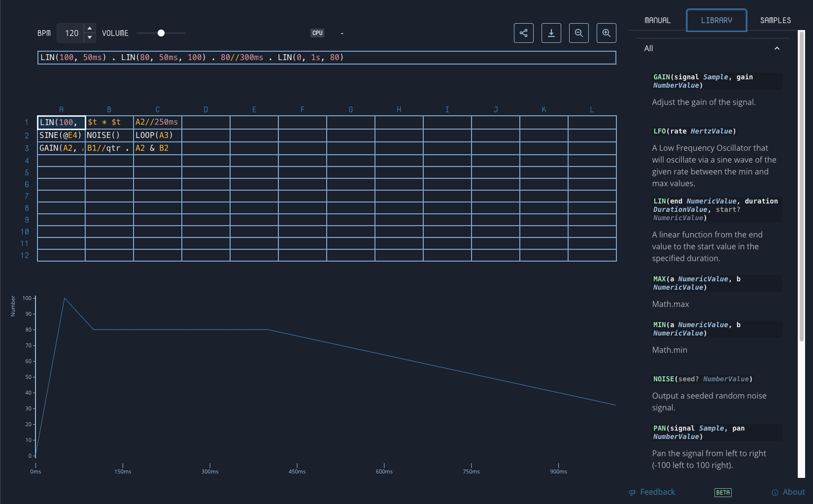Click row header 5

coord(27,172)
